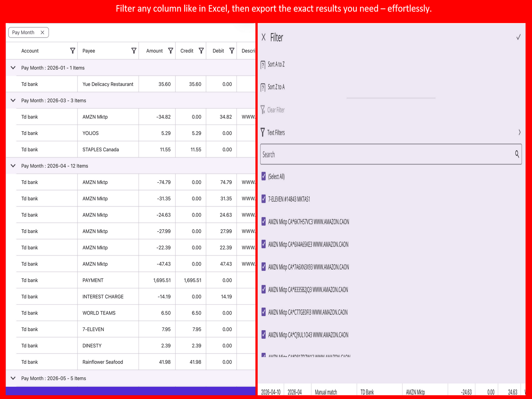Uncheck AMZN Mktp CA*8335B2JQ3 entry

264,289
